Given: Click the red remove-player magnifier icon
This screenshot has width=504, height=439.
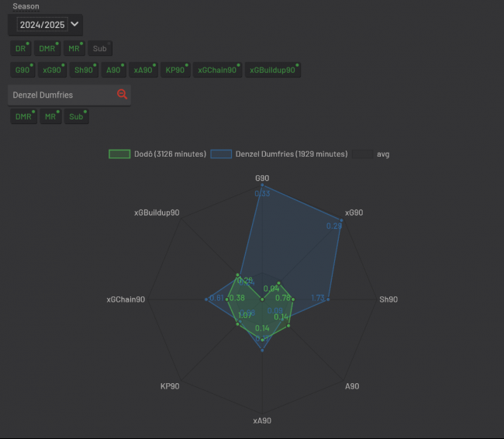Looking at the screenshot, I should pos(123,94).
